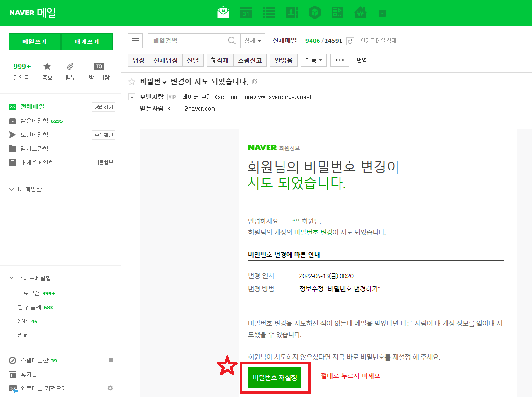Expand more services arrow in top bar

(383, 13)
